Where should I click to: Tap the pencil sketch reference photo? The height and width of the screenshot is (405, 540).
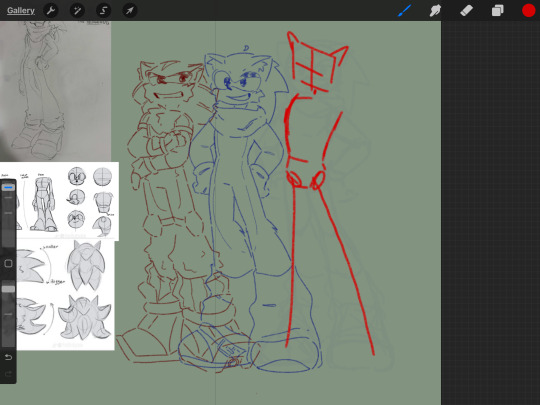(55, 91)
